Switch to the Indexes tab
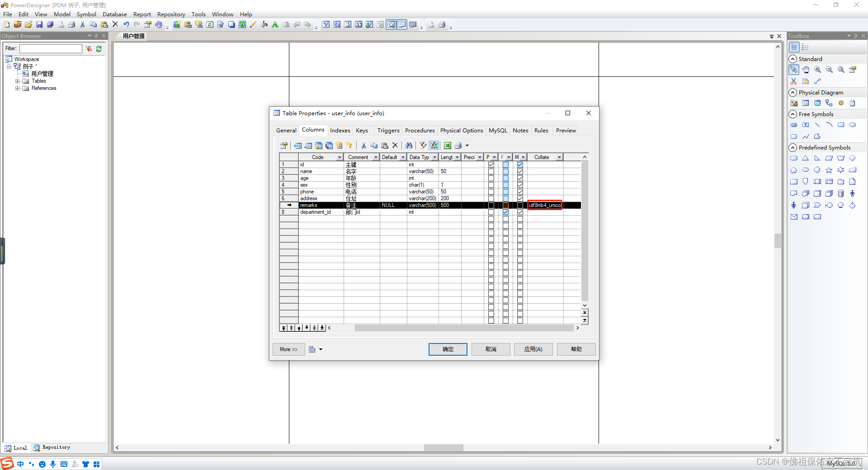The width and height of the screenshot is (868, 470). [340, 131]
